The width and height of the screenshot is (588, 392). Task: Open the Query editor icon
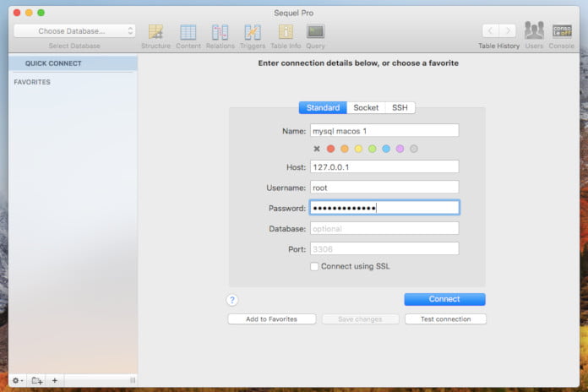click(315, 31)
